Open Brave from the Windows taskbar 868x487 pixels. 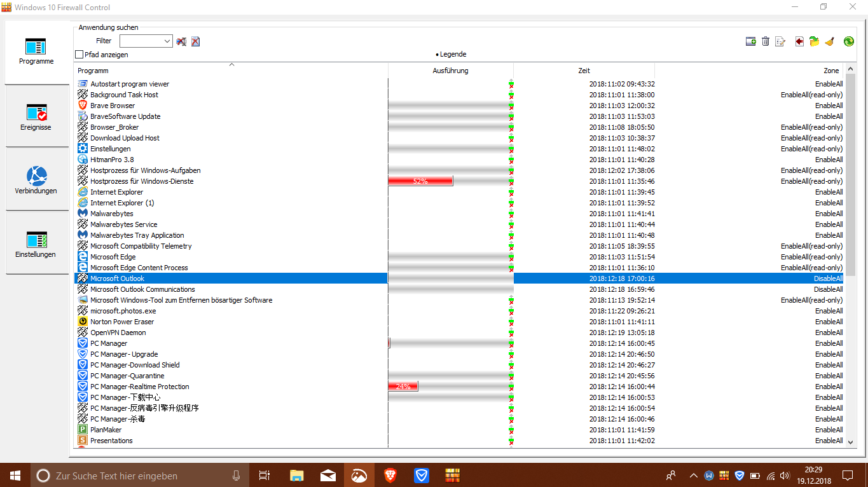coord(390,475)
